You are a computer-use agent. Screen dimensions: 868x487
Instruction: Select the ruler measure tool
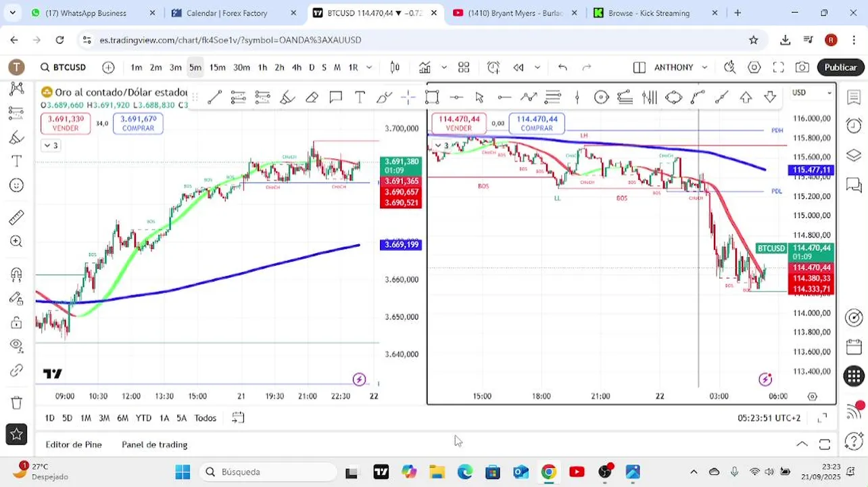tap(16, 217)
